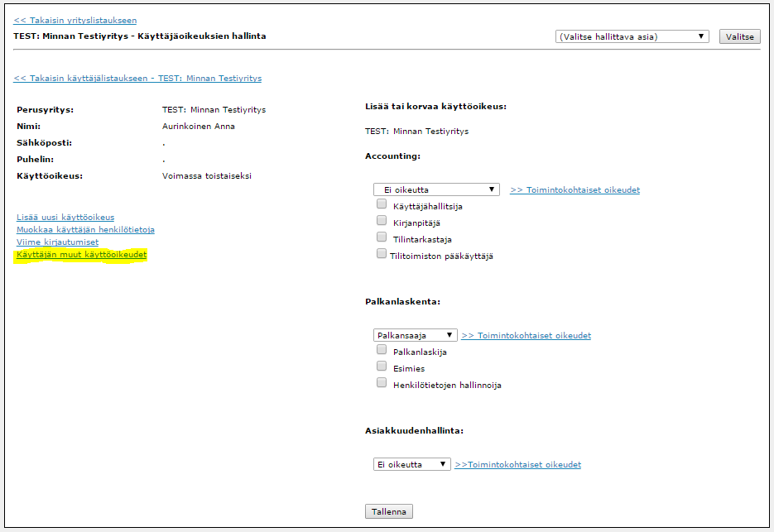This screenshot has height=532, width=774.
Task: Check Henkilötietojen hallinnoija checkbox
Action: point(382,382)
